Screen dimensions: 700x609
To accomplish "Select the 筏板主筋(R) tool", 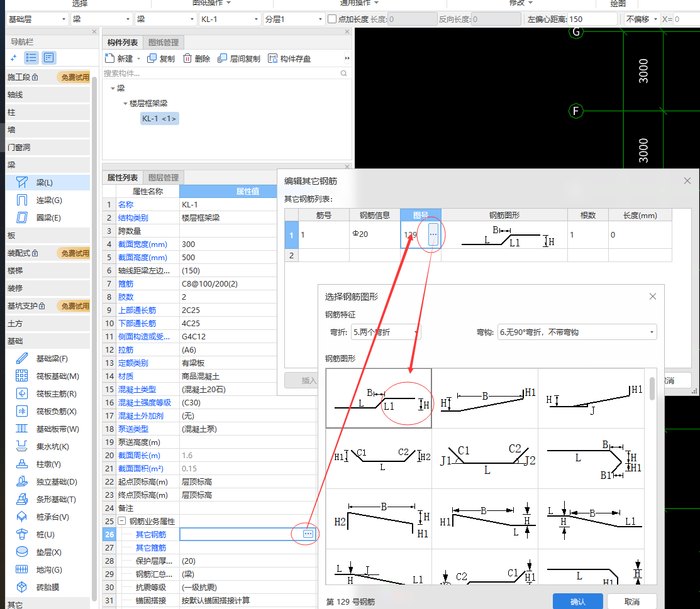I will pos(48,394).
